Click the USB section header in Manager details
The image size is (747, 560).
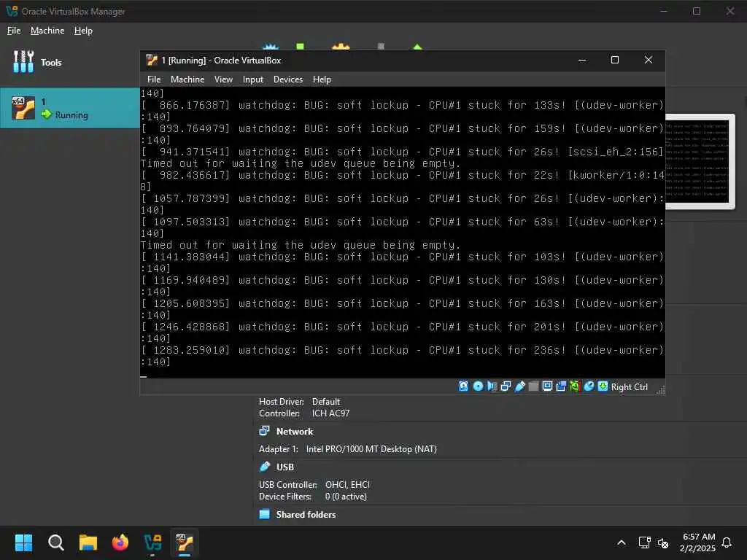tap(285, 467)
